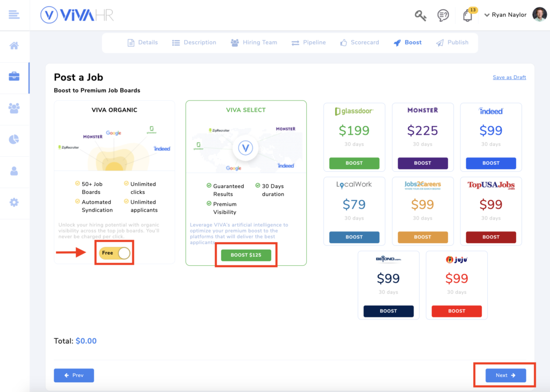This screenshot has width=550, height=392.
Task: Boost on Glassdoor for $199
Action: (x=354, y=163)
